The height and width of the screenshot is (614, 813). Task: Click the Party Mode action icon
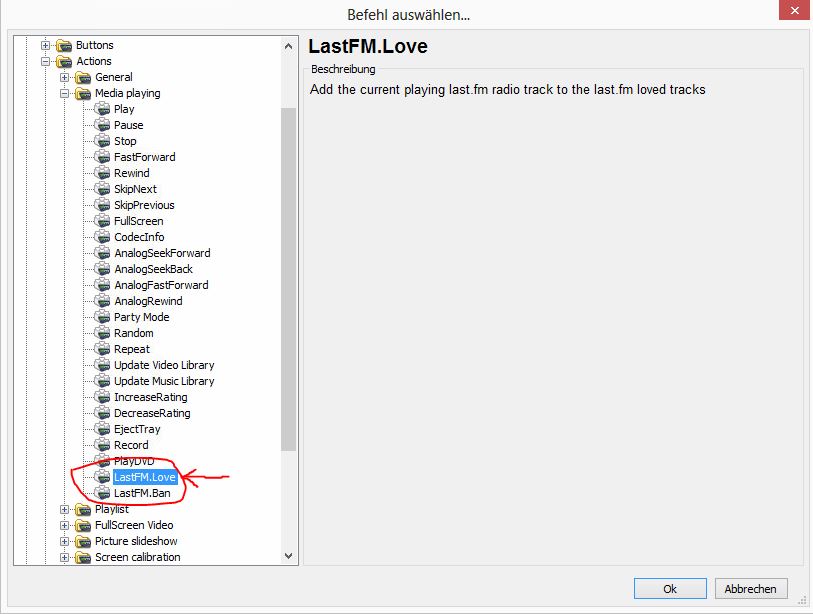click(x=103, y=317)
